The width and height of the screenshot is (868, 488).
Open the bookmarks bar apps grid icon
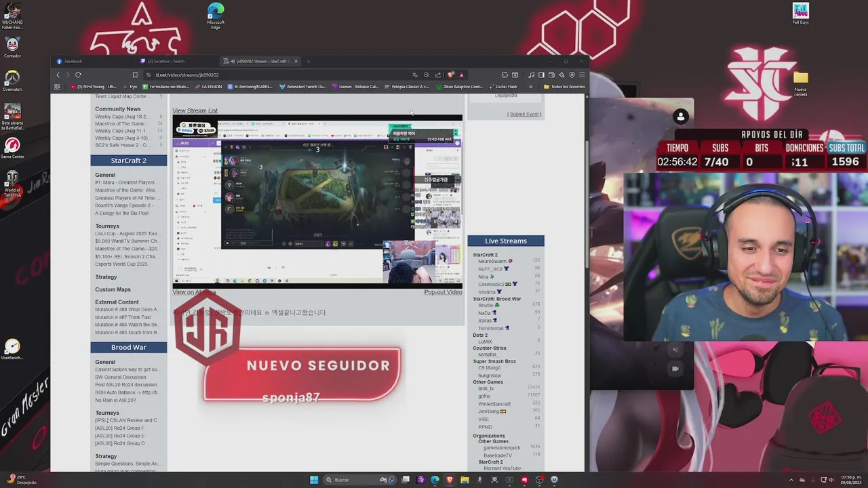(x=57, y=87)
